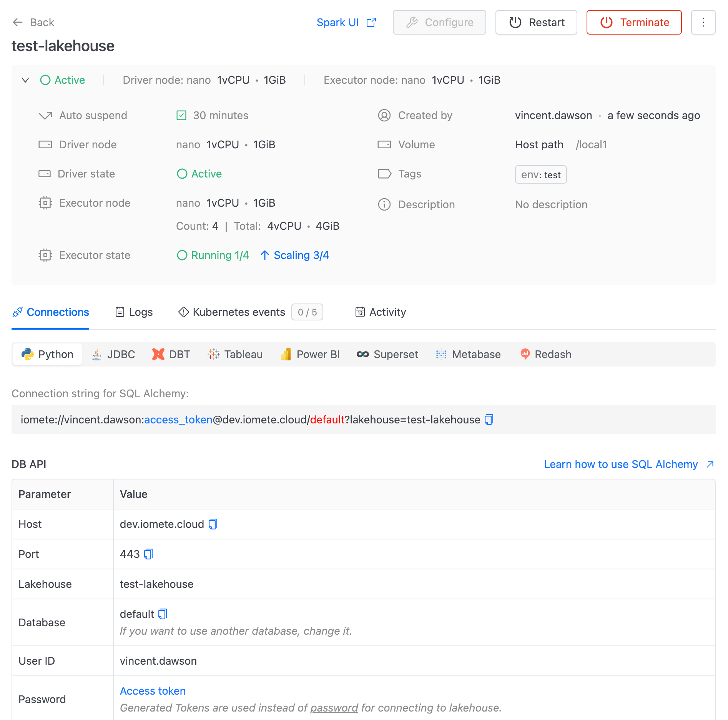Open Learn how to use SQL Alchemy
The image size is (728, 720).
point(629,464)
